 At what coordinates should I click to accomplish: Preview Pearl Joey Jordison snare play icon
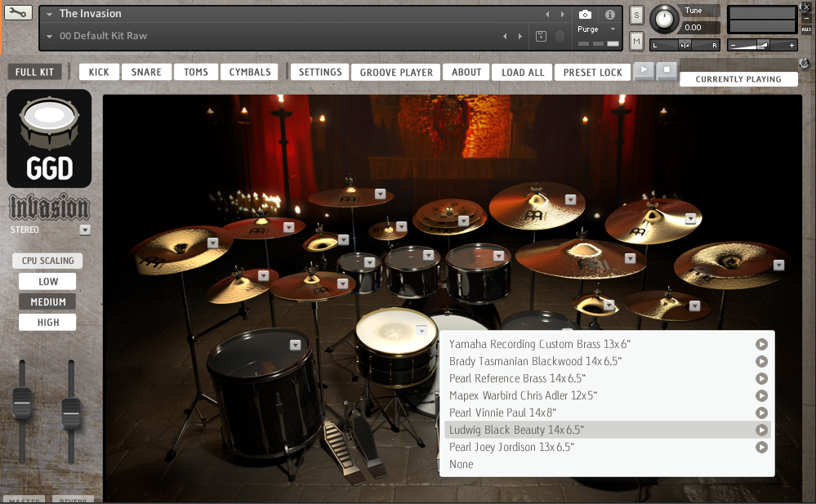[x=761, y=448]
